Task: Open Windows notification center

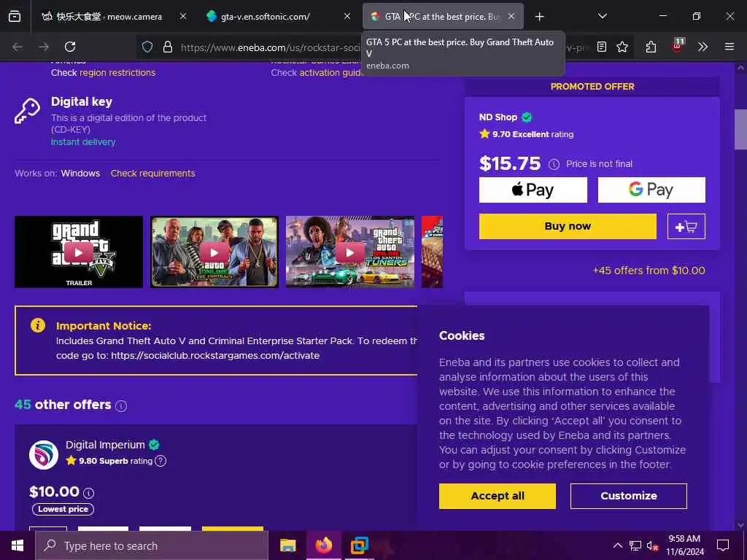Action: point(723,545)
